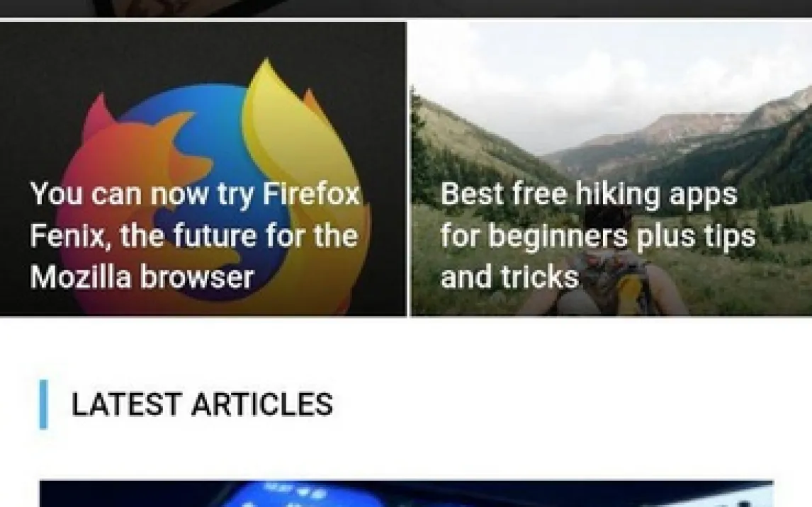Screen dimensions: 812x507
Task: Open the Best free hiking apps article
Action: (611, 169)
